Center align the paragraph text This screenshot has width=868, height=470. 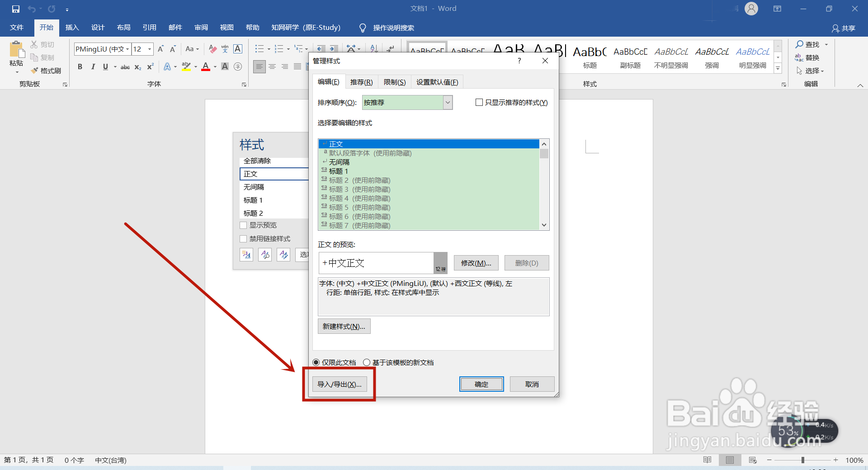point(272,67)
